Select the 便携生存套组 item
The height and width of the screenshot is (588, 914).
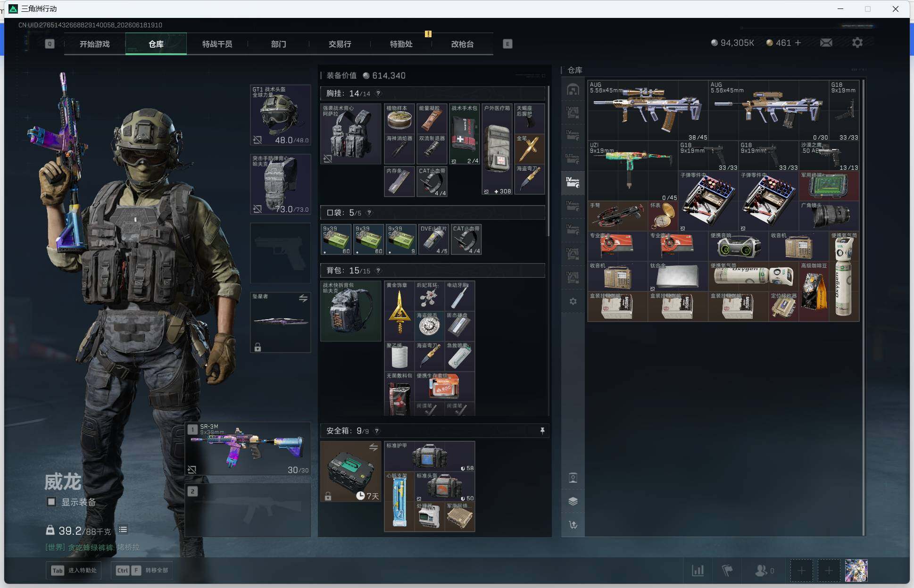445,387
